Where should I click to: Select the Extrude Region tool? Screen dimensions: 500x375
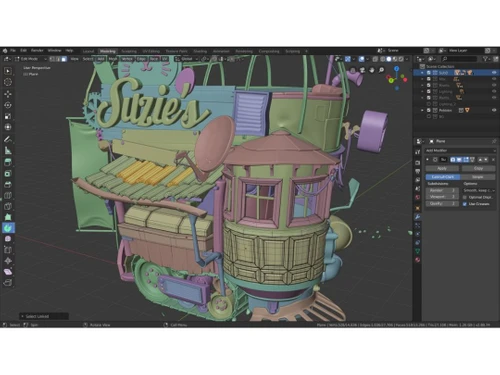coord(8,162)
